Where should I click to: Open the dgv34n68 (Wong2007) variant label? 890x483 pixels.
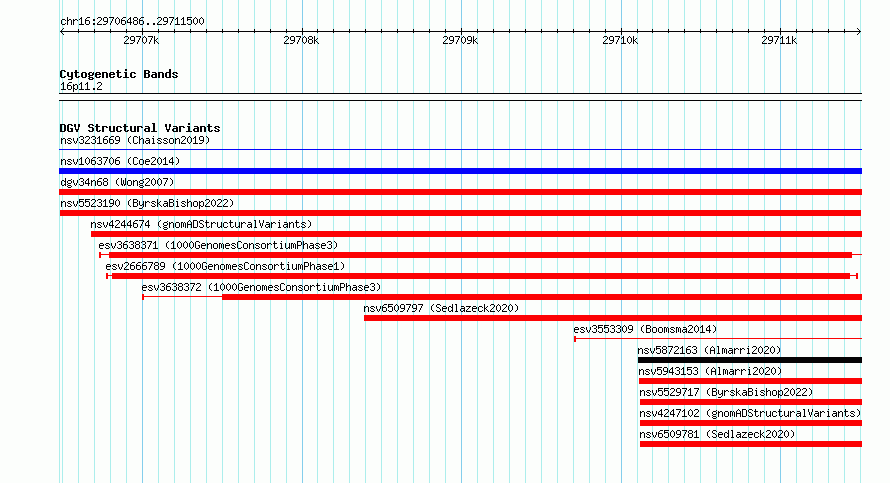point(117,182)
